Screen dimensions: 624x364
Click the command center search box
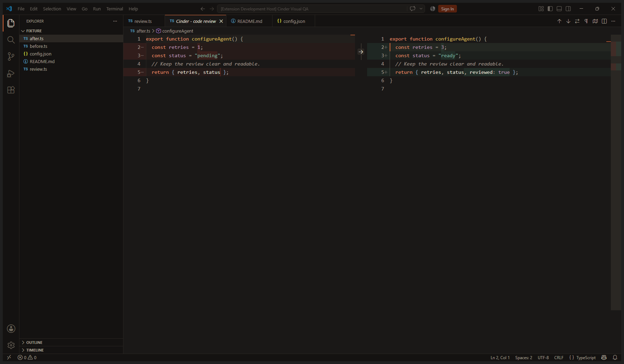point(312,9)
